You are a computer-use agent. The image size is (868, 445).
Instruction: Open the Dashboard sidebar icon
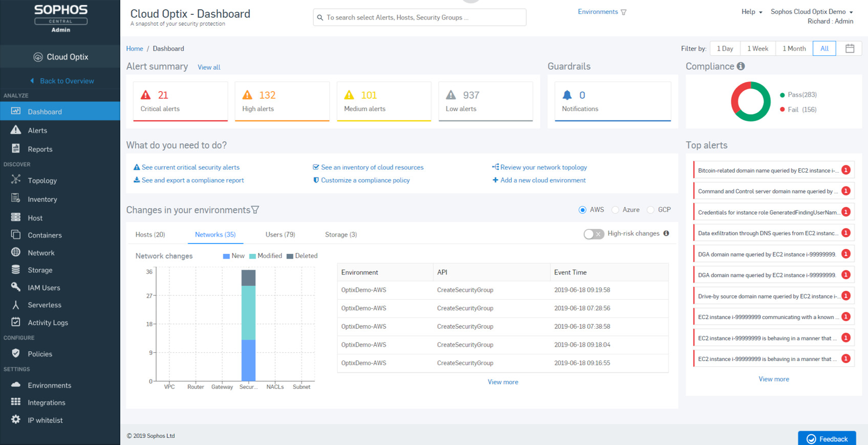click(16, 111)
